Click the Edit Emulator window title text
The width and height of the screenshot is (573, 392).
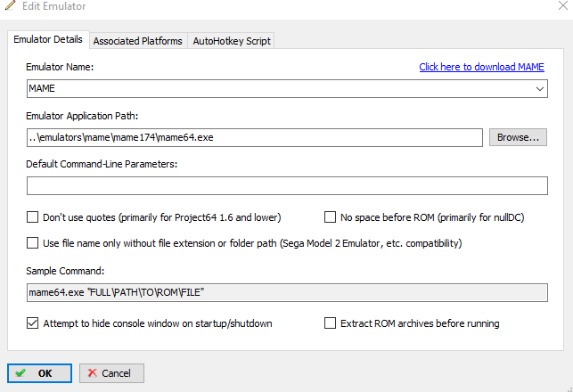click(54, 6)
